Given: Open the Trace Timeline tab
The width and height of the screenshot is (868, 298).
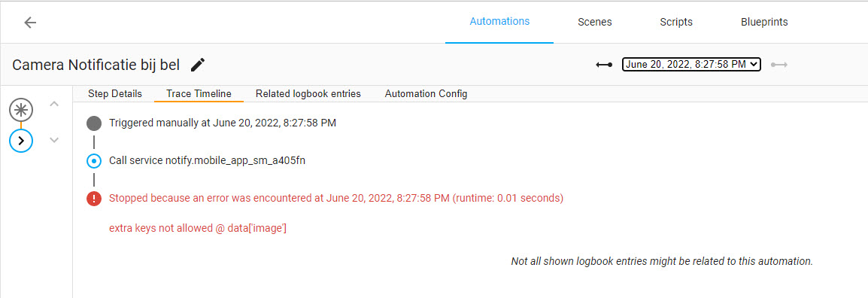Looking at the screenshot, I should 199,93.
